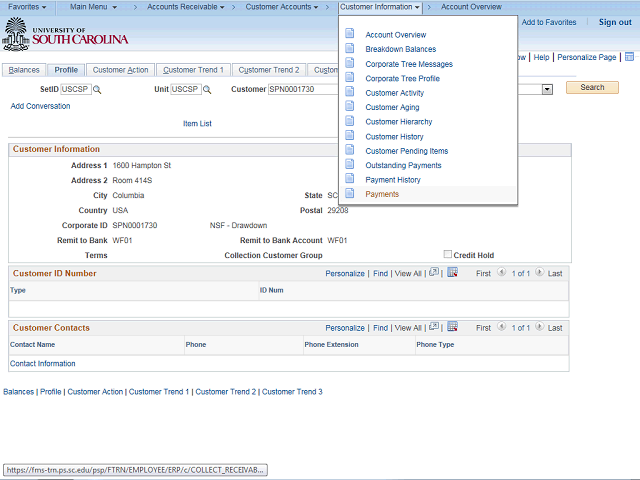The width and height of the screenshot is (640, 480).
Task: Click the Sign out link
Action: [x=615, y=22]
